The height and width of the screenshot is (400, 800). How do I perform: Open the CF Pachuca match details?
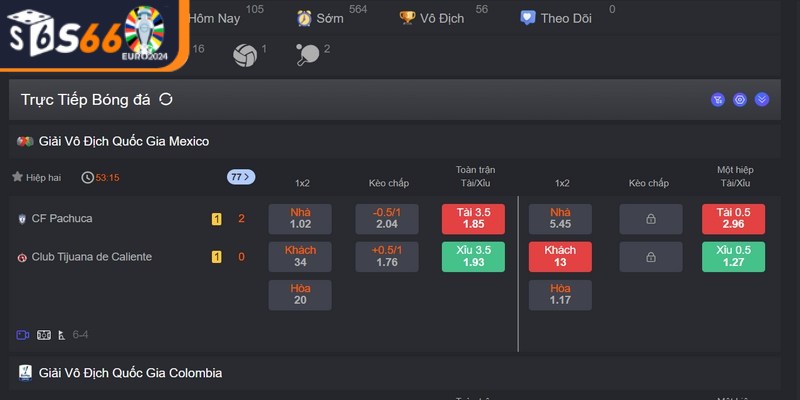(62, 219)
